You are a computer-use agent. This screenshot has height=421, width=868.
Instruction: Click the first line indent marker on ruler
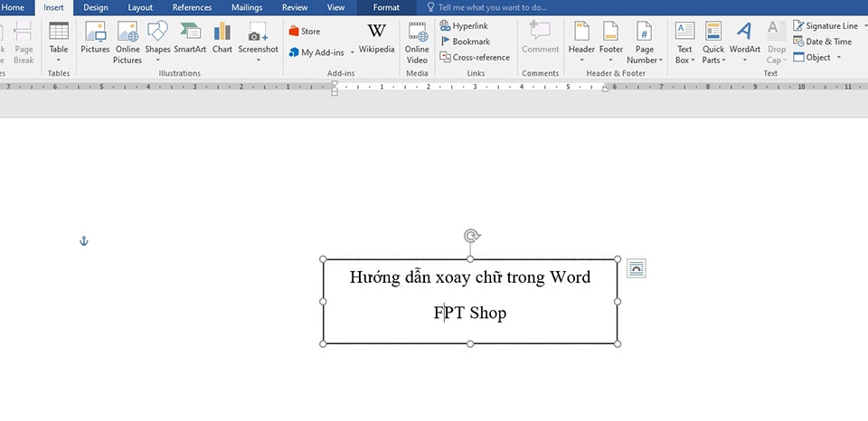coord(335,83)
